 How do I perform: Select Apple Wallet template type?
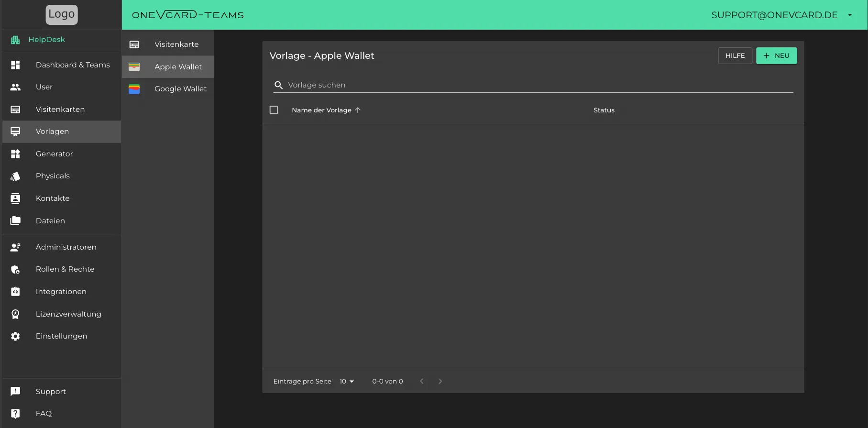pyautogui.click(x=168, y=67)
